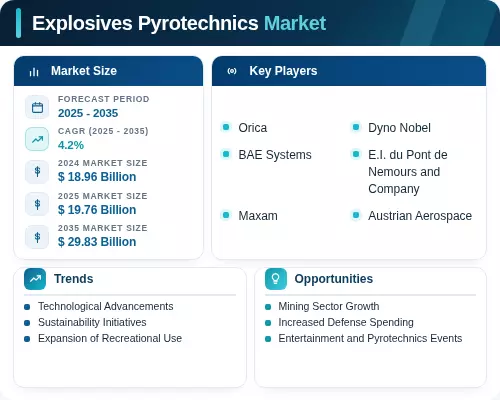
Task: Click the $ 19.76 Billion value
Action: tap(97, 210)
